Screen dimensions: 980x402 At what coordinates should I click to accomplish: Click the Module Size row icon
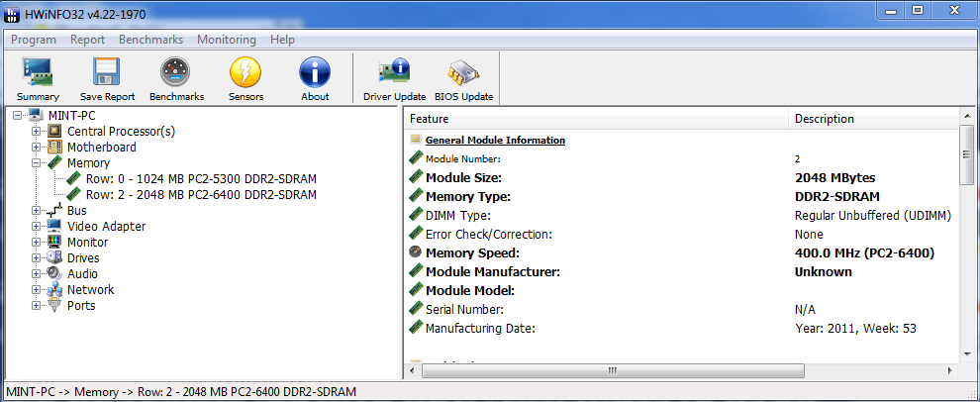coord(415,177)
